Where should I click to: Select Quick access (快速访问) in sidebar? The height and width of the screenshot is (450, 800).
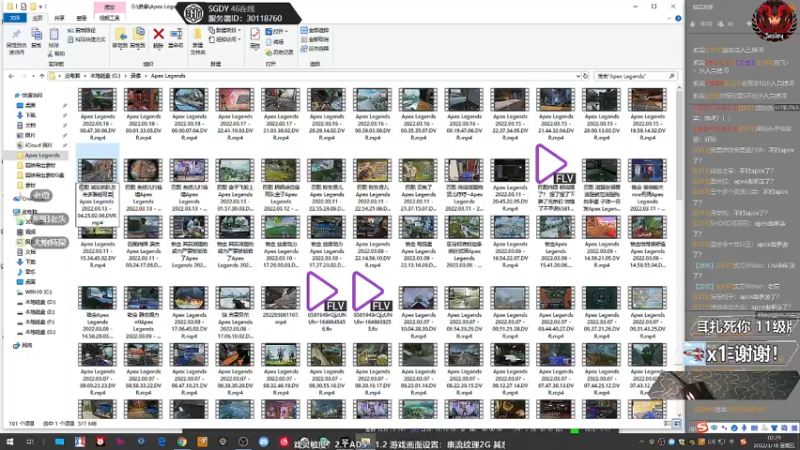tap(30, 95)
